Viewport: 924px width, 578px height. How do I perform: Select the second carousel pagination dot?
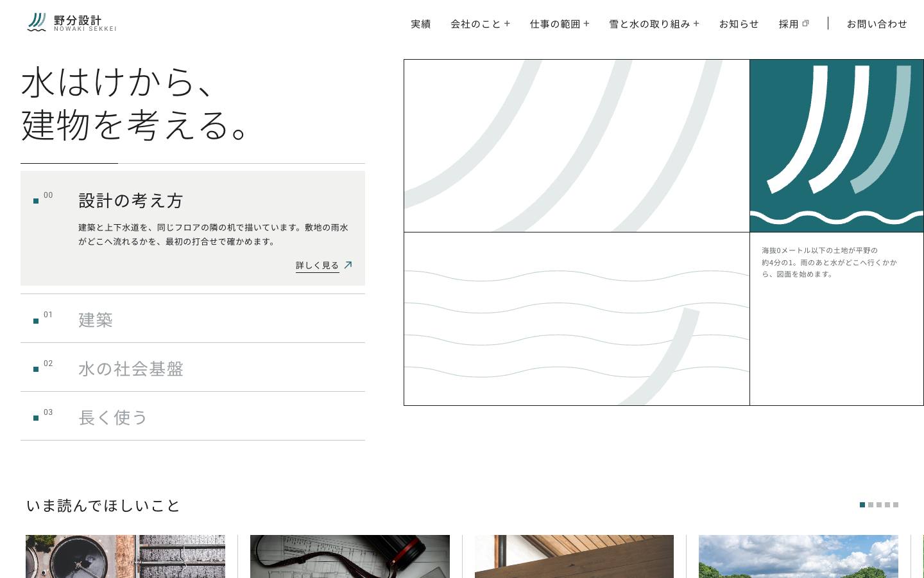871,505
